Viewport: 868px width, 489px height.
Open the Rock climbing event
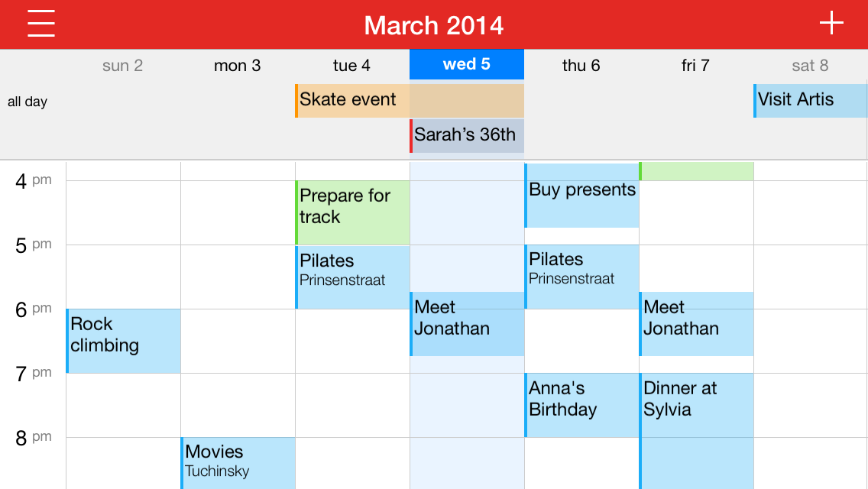(123, 341)
